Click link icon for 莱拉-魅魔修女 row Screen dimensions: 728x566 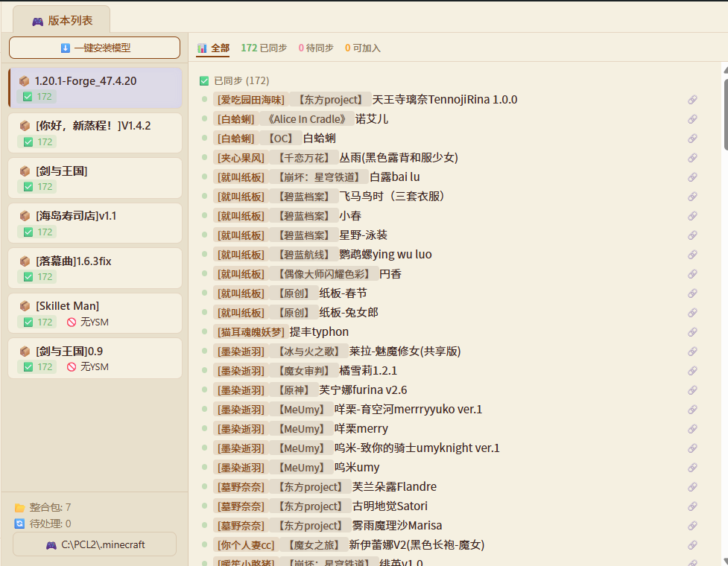pos(692,352)
